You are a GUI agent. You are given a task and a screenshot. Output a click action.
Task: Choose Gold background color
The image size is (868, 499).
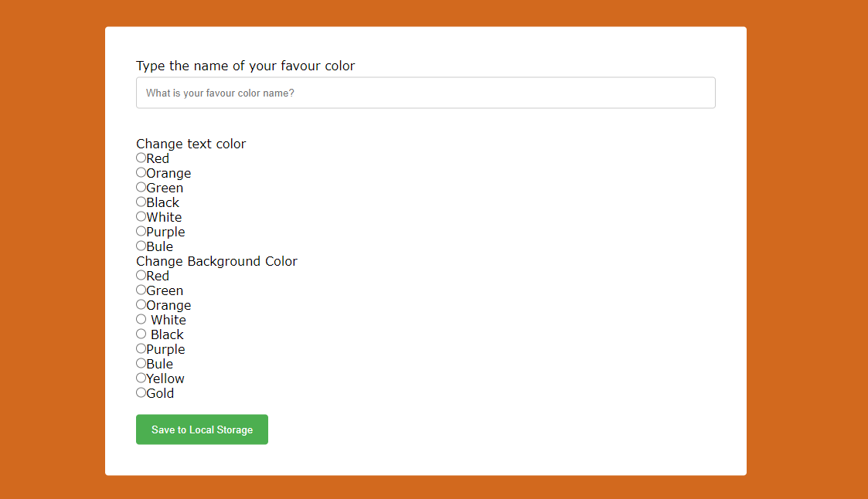point(140,392)
